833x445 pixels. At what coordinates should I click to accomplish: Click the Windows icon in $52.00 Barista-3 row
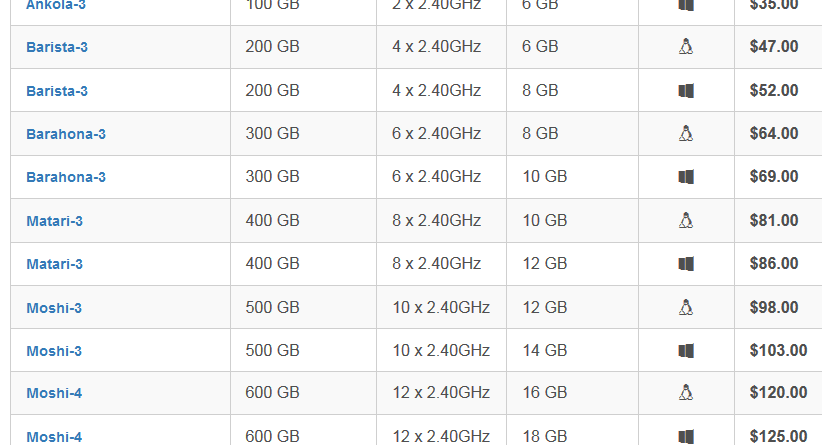[686, 91]
